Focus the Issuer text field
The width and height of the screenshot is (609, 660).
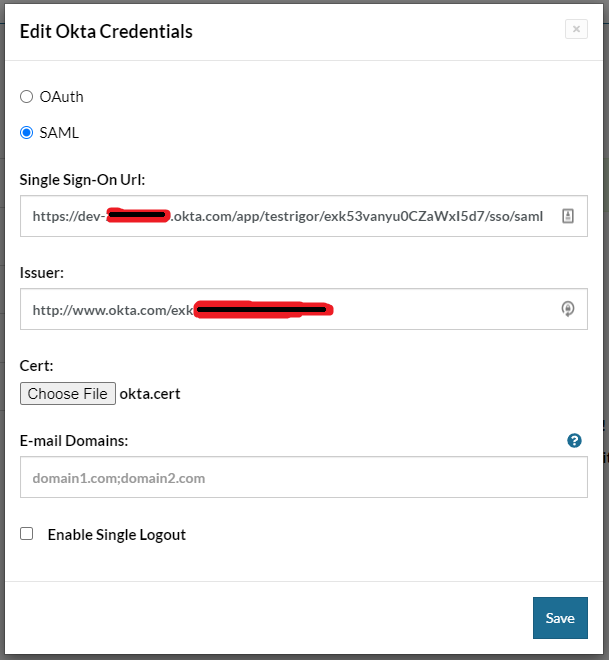coord(290,310)
